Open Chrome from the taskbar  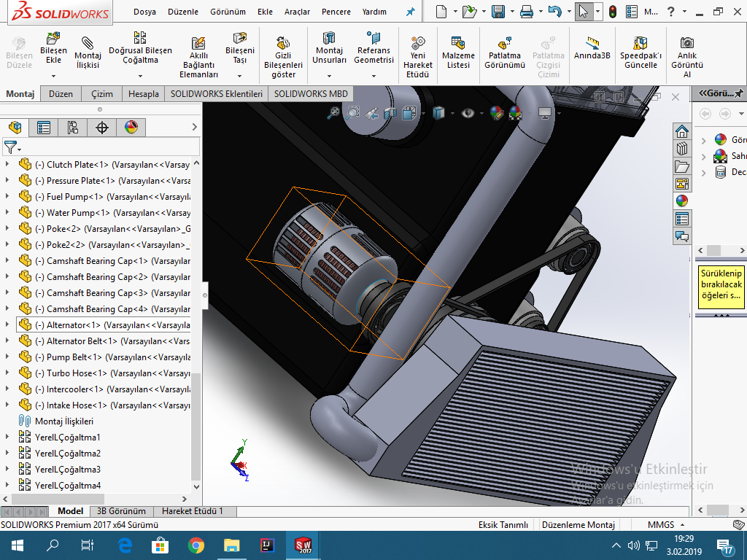click(x=196, y=545)
